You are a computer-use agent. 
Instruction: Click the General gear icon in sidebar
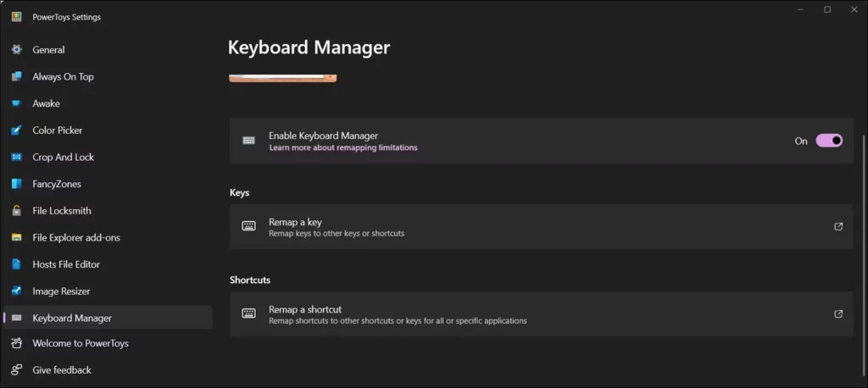coord(17,50)
